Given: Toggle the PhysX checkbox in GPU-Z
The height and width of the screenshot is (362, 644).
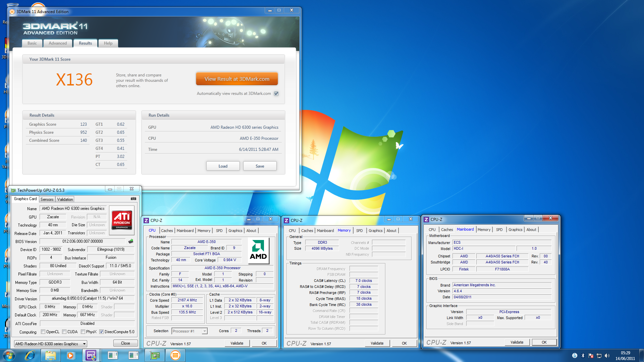Looking at the screenshot, I should coord(83,332).
